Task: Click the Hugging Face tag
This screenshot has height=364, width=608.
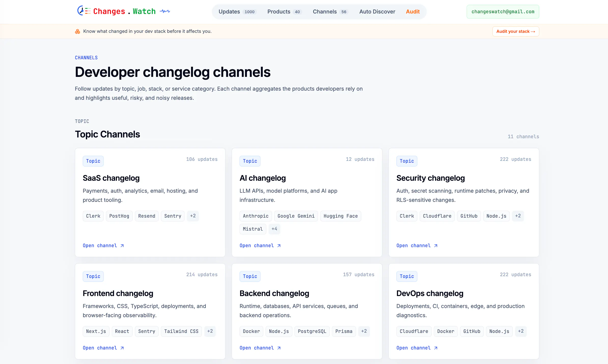Action: [x=341, y=216]
